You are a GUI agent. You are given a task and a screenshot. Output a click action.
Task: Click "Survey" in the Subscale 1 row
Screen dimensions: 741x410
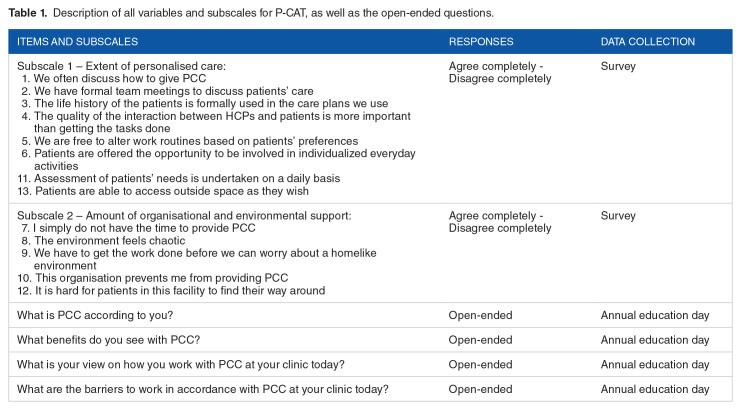(x=617, y=65)
